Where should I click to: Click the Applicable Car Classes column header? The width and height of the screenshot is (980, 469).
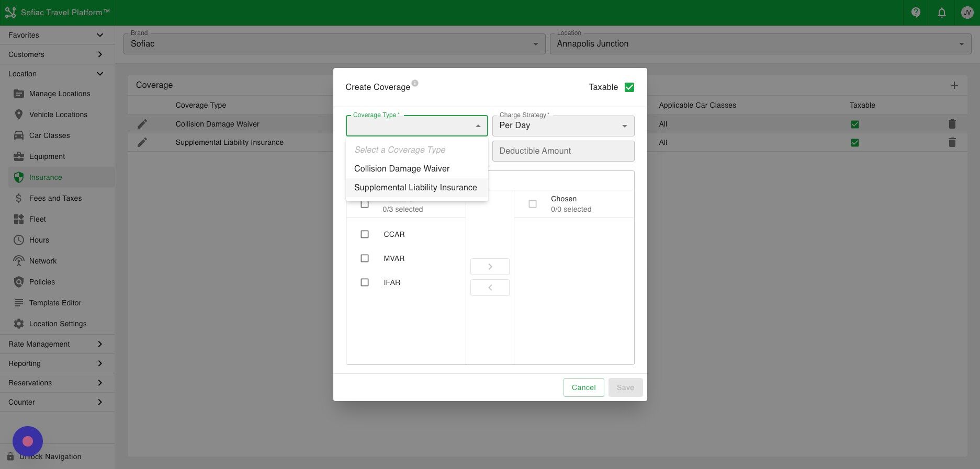697,105
